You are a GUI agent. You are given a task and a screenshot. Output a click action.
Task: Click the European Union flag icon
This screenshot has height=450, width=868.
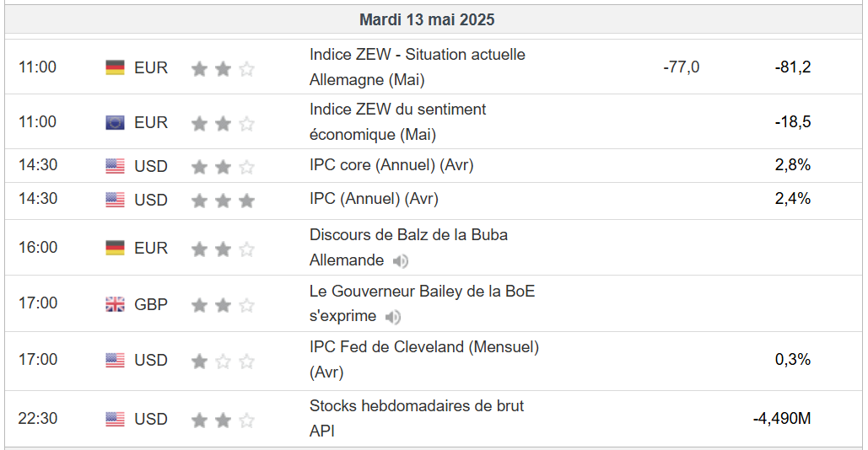pos(115,123)
